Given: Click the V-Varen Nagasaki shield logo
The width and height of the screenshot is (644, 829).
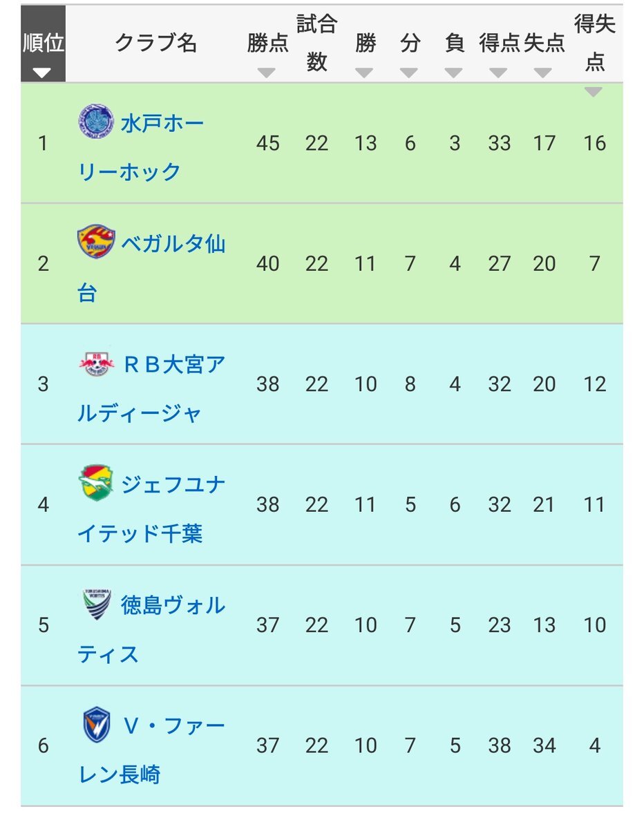Looking at the screenshot, I should (96, 724).
